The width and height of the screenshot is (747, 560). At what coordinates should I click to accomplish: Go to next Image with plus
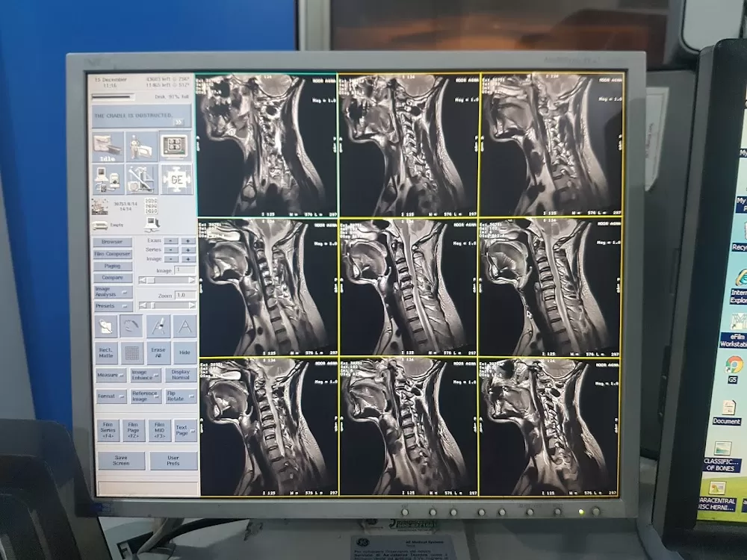tap(187, 259)
